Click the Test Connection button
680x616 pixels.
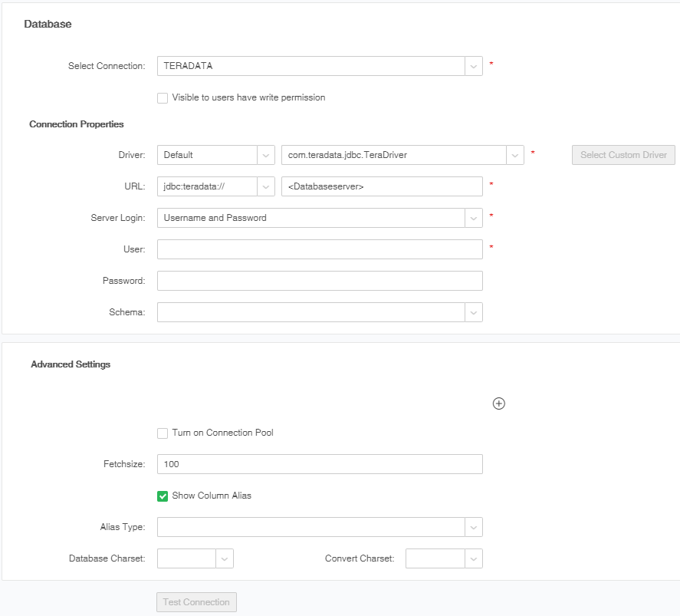tap(196, 602)
